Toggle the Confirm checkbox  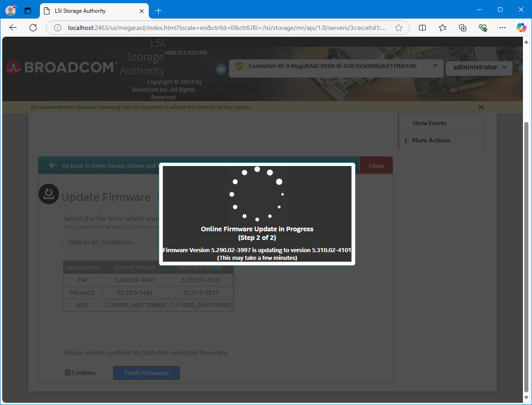click(x=68, y=373)
